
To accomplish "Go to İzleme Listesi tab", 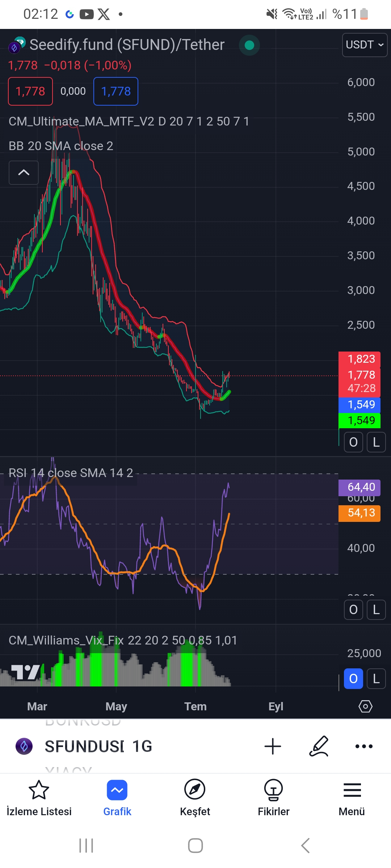I will pyautogui.click(x=39, y=799).
